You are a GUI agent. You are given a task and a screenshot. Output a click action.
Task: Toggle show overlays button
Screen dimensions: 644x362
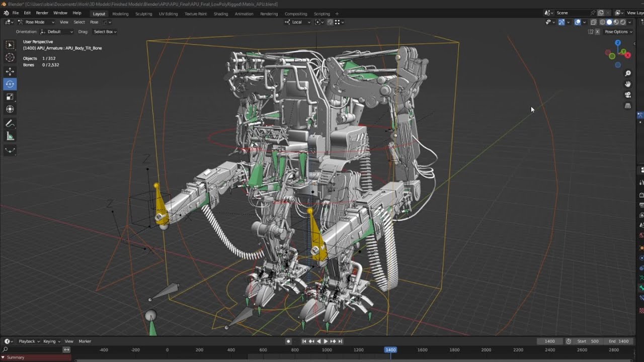pyautogui.click(x=578, y=22)
